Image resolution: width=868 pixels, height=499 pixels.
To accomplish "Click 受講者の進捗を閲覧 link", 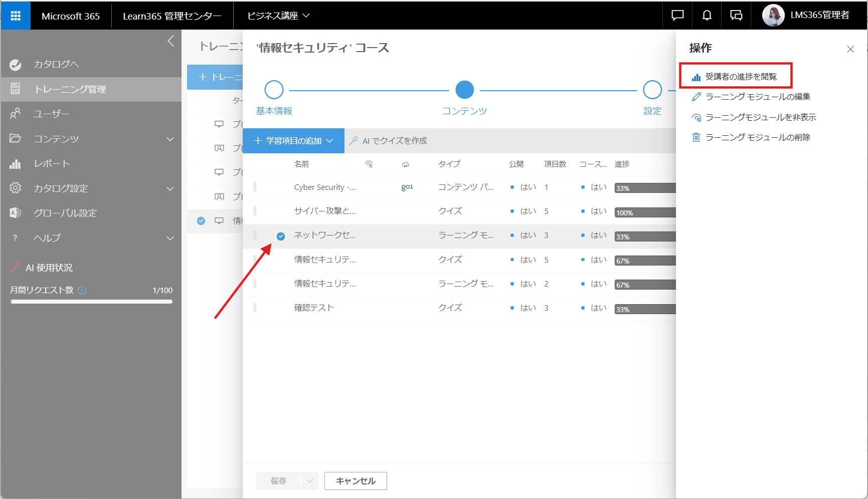I will click(x=740, y=77).
